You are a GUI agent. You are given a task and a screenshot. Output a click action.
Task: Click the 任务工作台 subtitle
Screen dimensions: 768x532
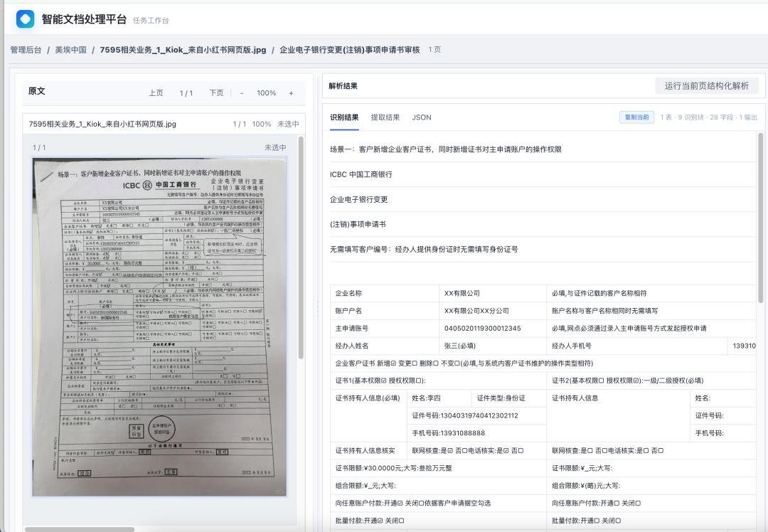pos(151,21)
